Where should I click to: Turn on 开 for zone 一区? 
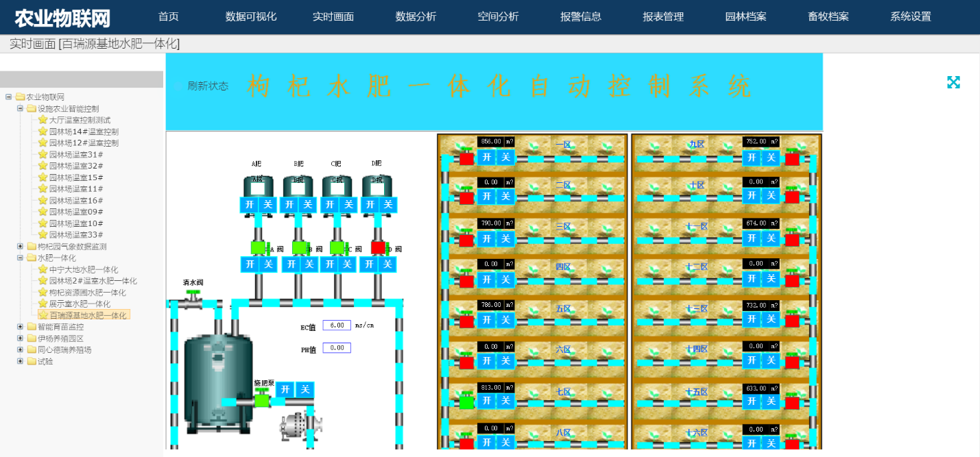click(487, 157)
